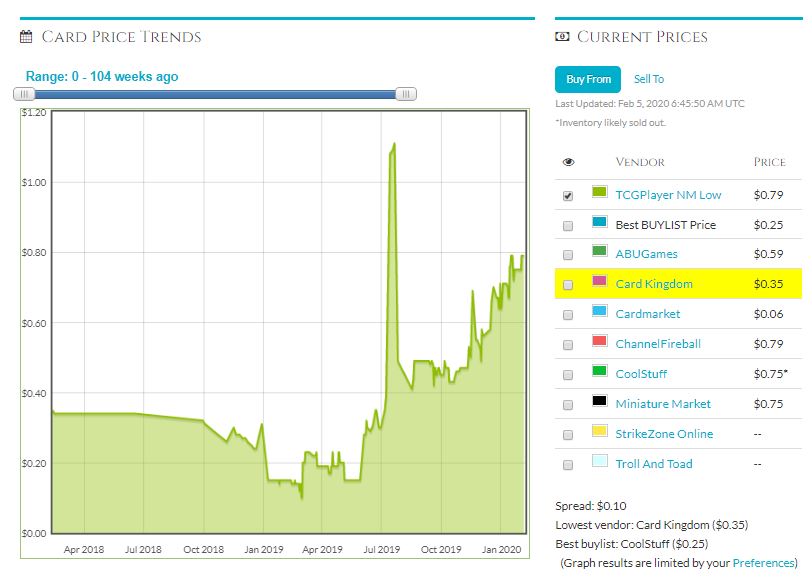The height and width of the screenshot is (578, 812).
Task: Click the Cardmarket $0.06 price
Action: [x=768, y=314]
